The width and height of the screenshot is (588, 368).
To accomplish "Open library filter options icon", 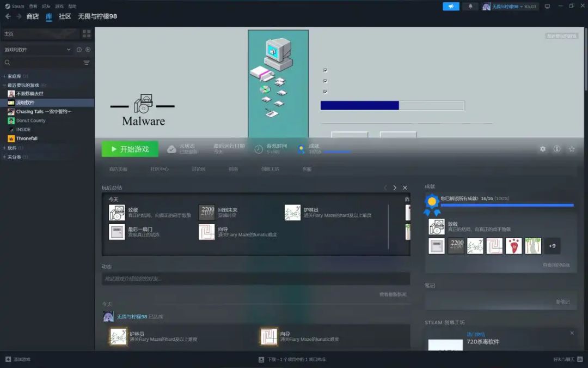I will point(87,63).
